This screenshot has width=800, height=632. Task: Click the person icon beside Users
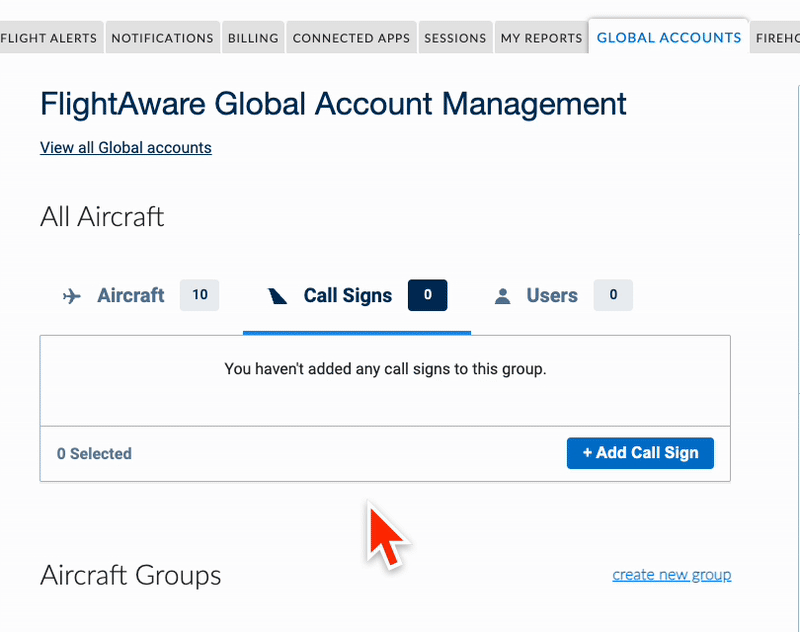pyautogui.click(x=503, y=296)
